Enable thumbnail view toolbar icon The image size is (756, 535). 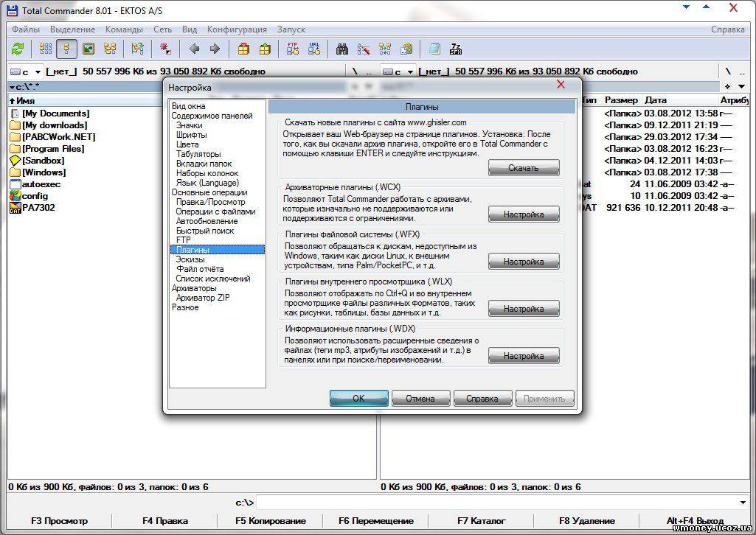[x=89, y=49]
